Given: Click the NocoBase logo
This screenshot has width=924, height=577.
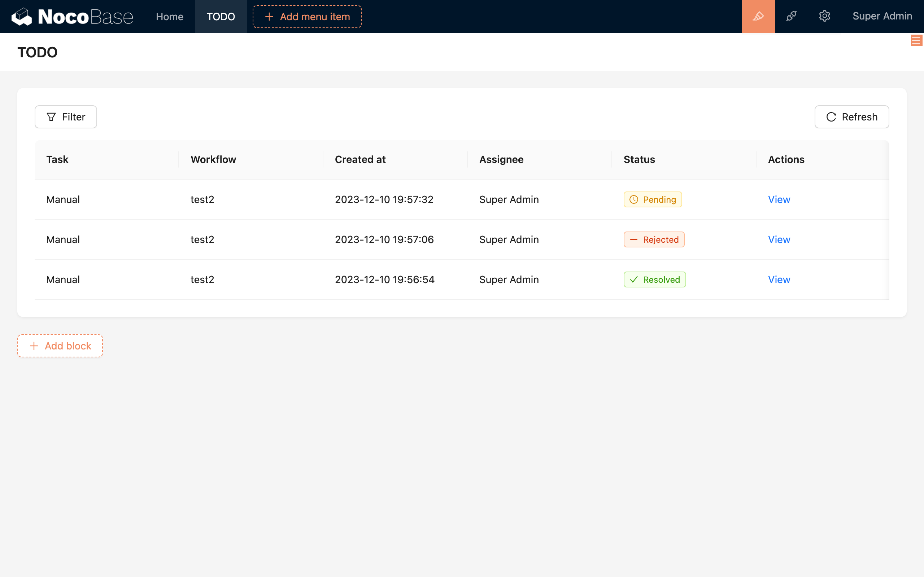Looking at the screenshot, I should coord(72,17).
